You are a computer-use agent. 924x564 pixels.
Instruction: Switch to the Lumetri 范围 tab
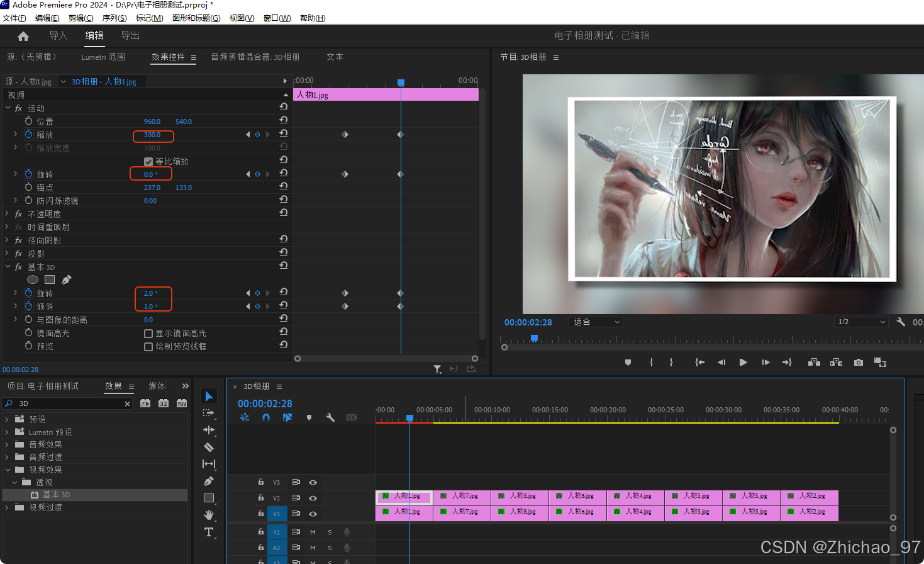103,57
